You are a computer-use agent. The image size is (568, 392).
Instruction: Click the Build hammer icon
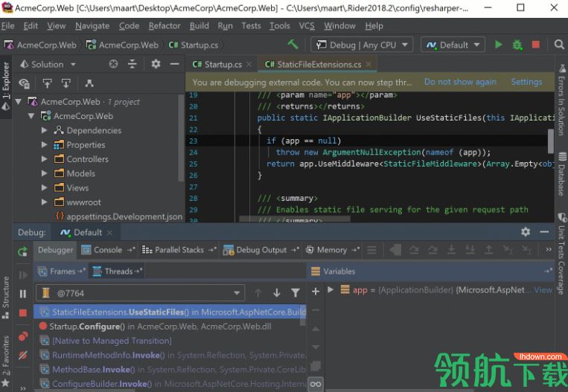[293, 45]
